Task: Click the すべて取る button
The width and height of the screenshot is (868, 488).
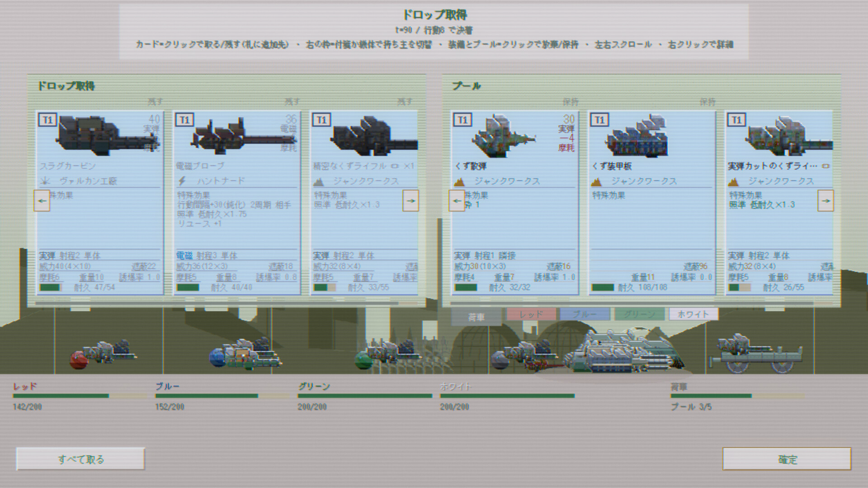Action: (x=80, y=459)
